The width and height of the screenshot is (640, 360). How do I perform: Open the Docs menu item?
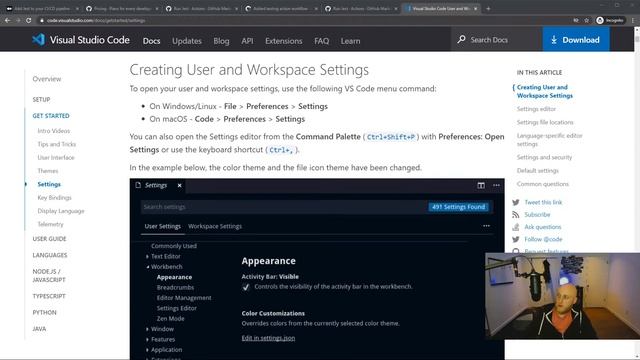[x=151, y=41]
